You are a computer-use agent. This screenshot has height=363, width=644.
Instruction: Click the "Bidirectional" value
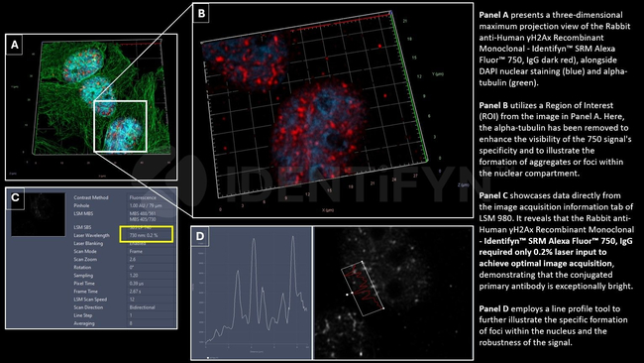tap(142, 307)
